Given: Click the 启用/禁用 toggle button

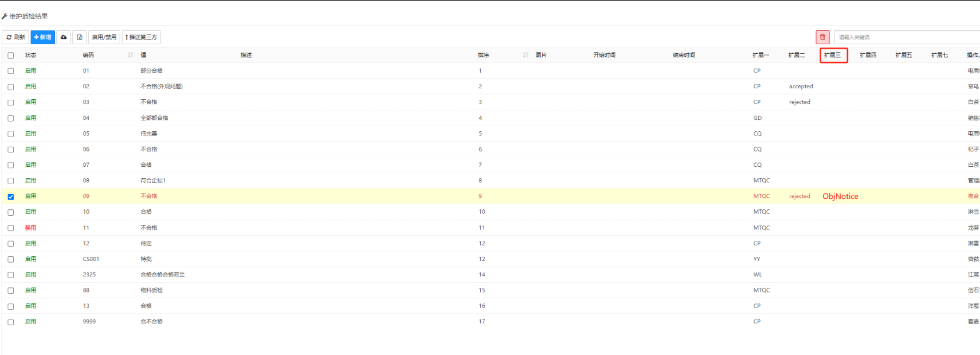Looking at the screenshot, I should 104,37.
